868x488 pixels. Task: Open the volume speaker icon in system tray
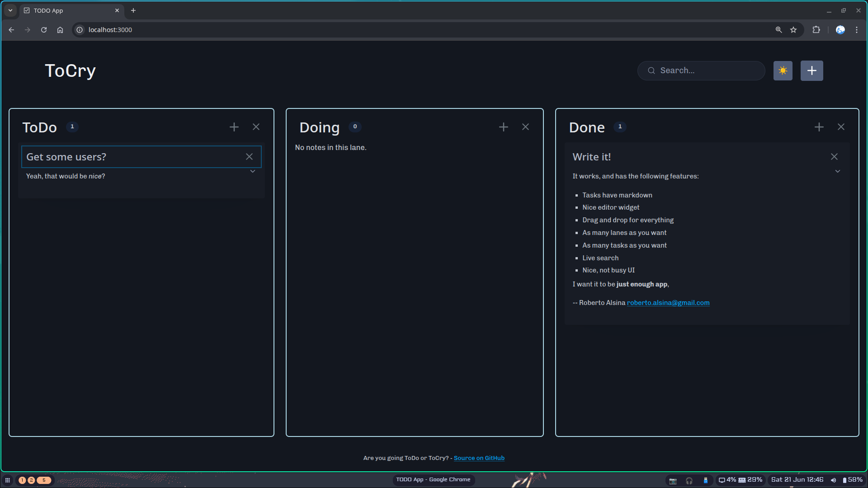(833, 480)
